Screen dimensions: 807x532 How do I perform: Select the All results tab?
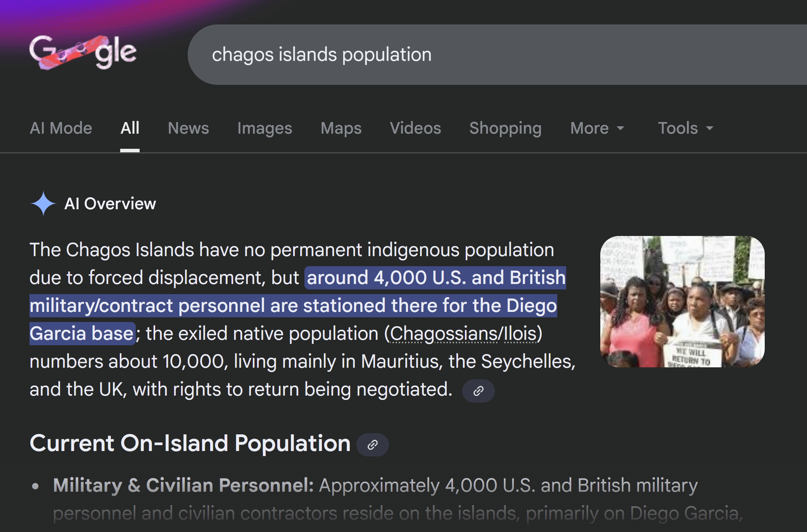(x=130, y=128)
